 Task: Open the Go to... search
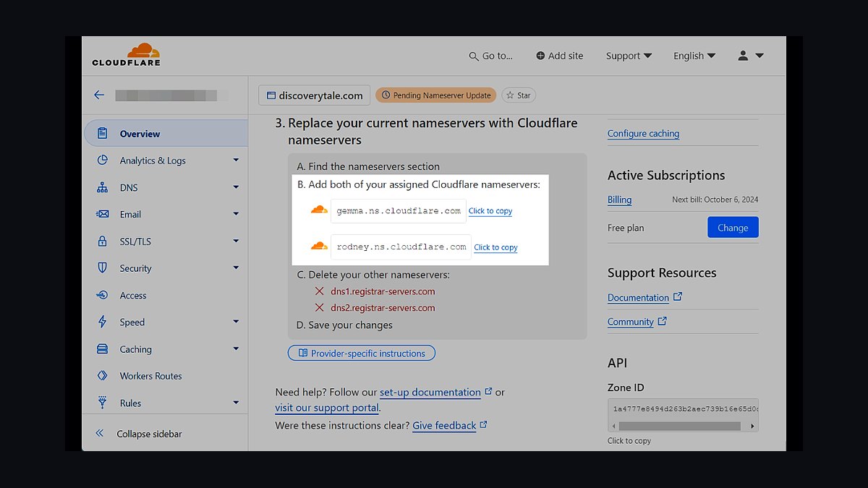pos(490,56)
